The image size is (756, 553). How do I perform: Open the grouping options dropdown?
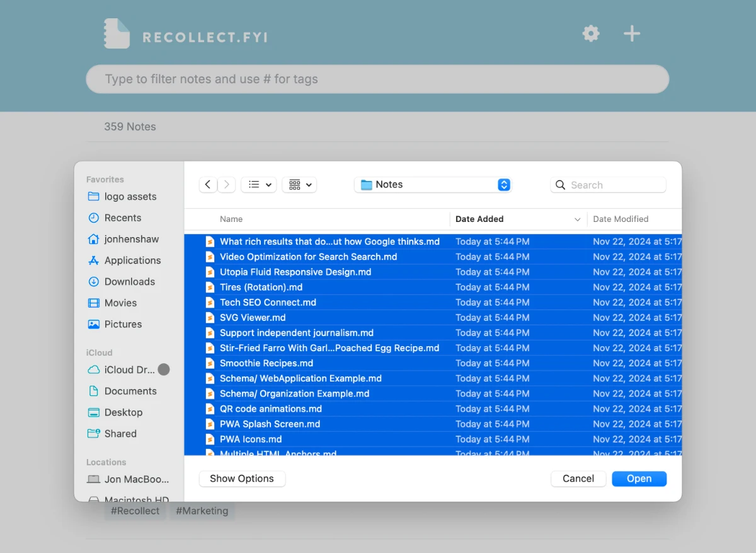coord(299,184)
